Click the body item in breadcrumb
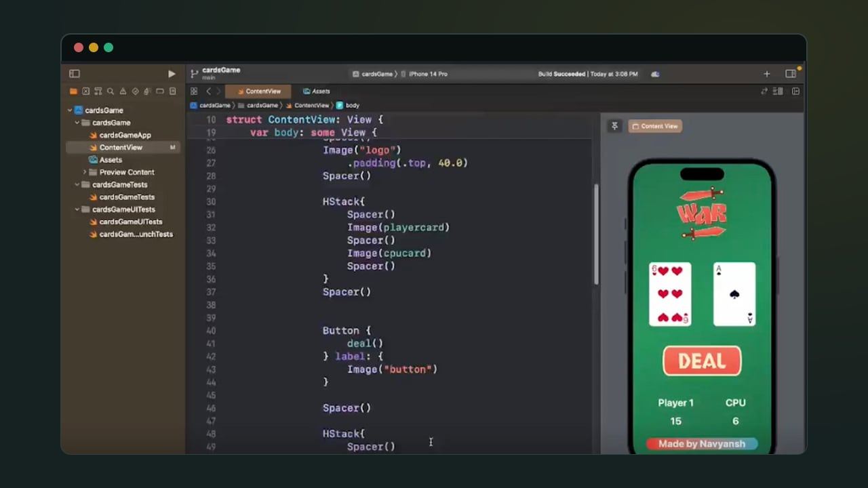The image size is (868, 488). (348, 106)
